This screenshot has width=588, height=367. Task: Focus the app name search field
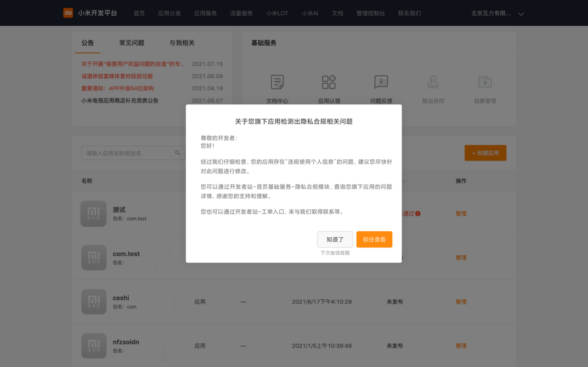pyautogui.click(x=133, y=153)
